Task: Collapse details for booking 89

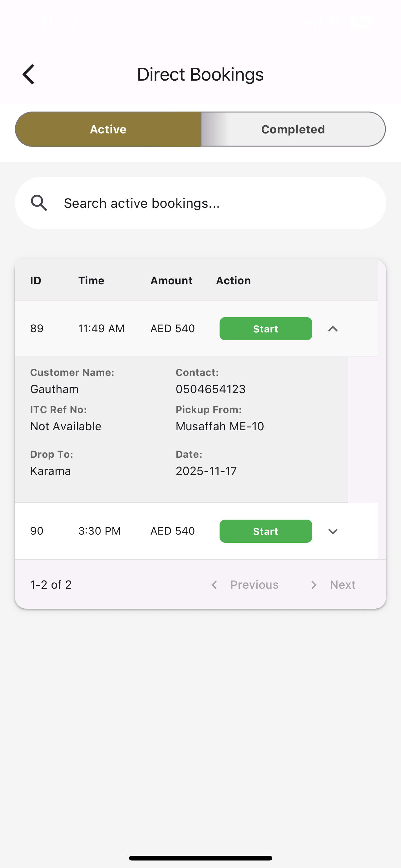Action: 333,328
